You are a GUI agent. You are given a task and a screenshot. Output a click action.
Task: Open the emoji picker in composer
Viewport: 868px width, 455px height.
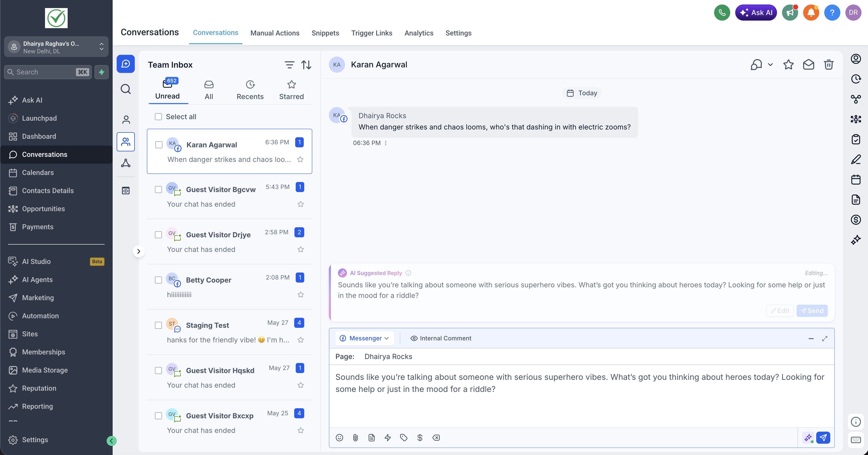click(x=339, y=437)
